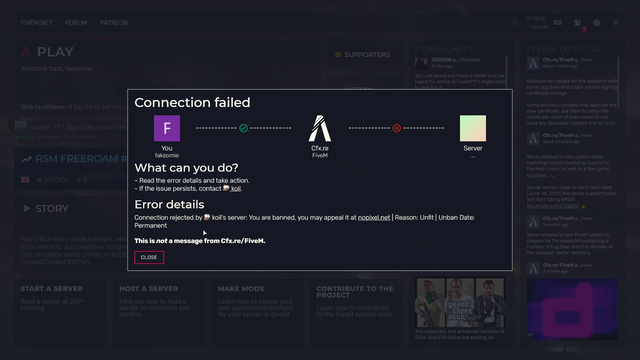
Task: Click the 467/500 player count
Action: coord(52,180)
